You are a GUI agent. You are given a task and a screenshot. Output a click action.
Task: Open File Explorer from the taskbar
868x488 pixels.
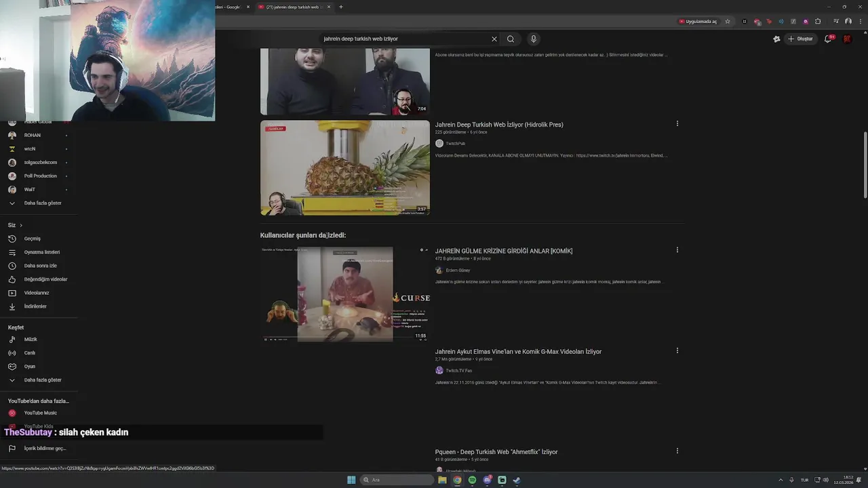(x=442, y=480)
